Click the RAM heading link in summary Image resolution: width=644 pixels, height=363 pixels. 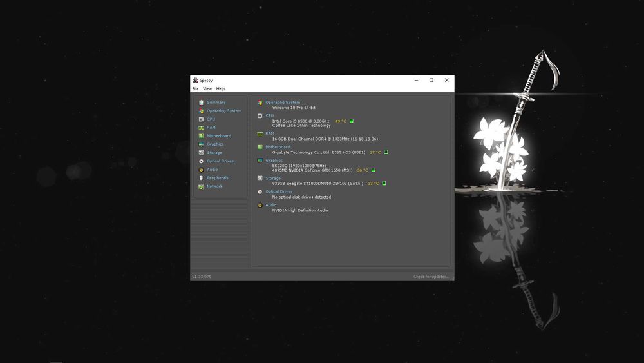coord(270,133)
